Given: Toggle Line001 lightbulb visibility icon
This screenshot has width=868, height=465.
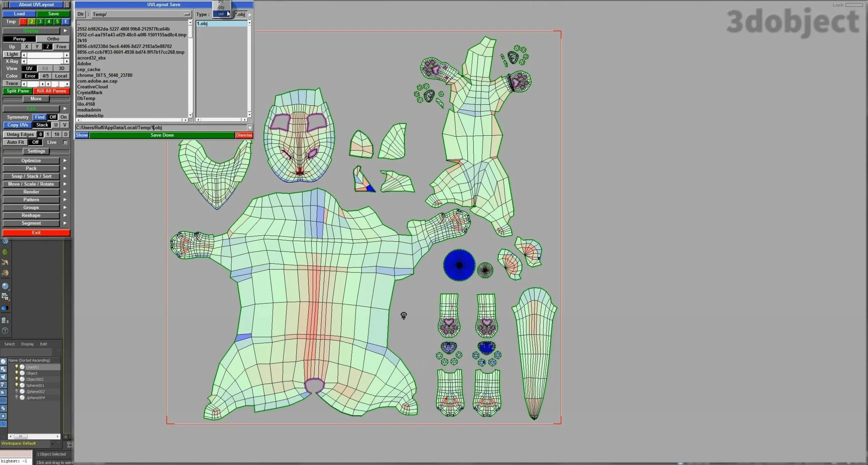Looking at the screenshot, I should [x=16, y=367].
